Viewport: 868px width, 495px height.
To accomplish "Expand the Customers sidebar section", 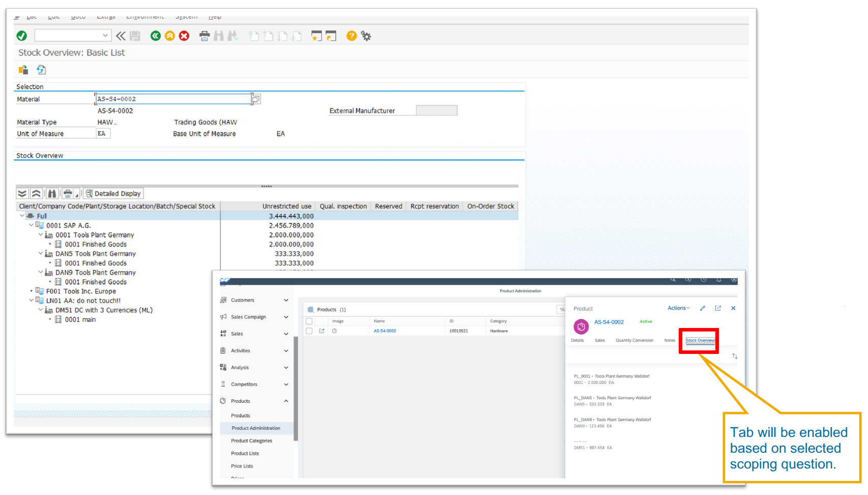I will click(x=286, y=300).
